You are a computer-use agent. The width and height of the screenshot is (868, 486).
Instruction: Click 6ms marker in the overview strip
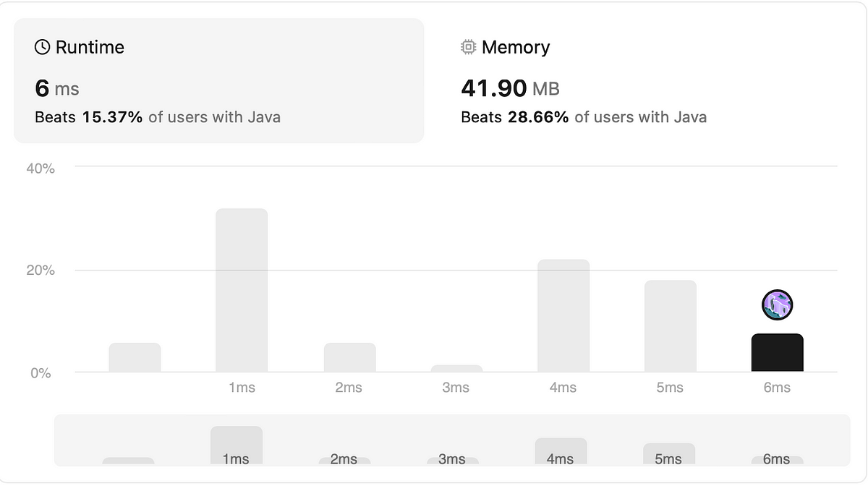coord(777,461)
